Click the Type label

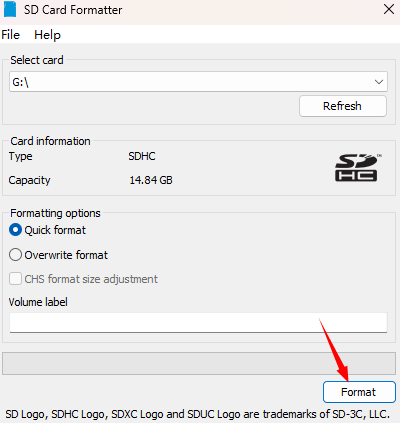(x=20, y=156)
